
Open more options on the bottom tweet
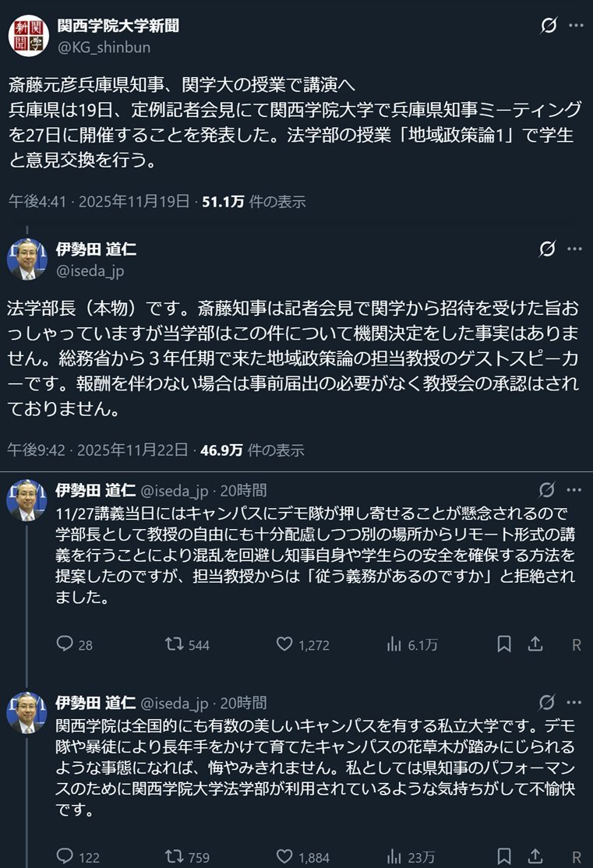pos(574,704)
